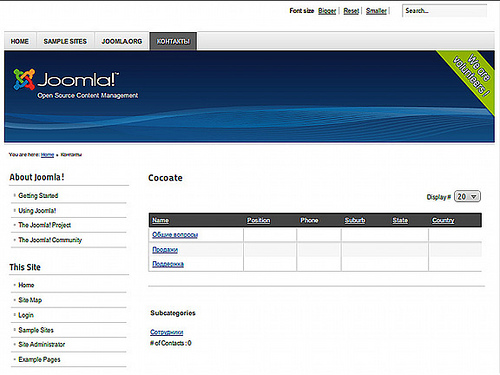Click the About Joomla! sidebar heading
500x375 pixels.
37,177
